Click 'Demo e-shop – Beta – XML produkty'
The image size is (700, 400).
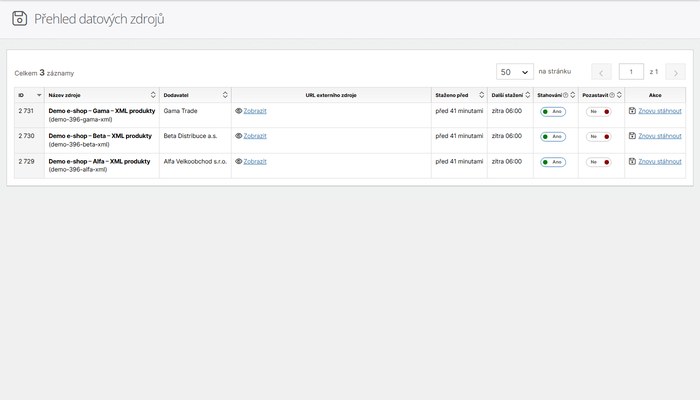point(100,136)
